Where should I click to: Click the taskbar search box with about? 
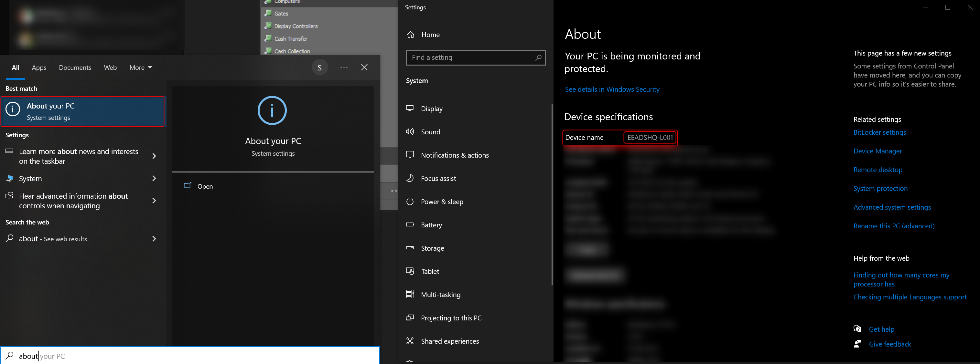[x=189, y=356]
